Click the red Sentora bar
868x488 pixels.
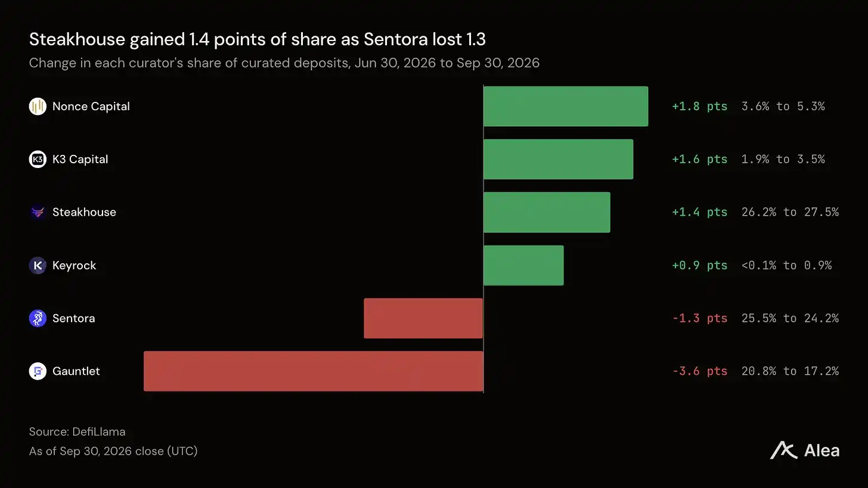(x=423, y=318)
